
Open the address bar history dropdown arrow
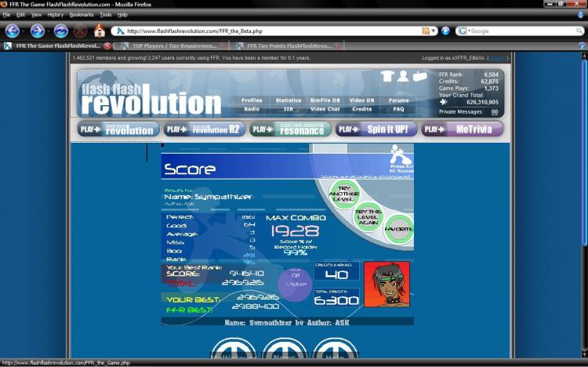(434, 31)
